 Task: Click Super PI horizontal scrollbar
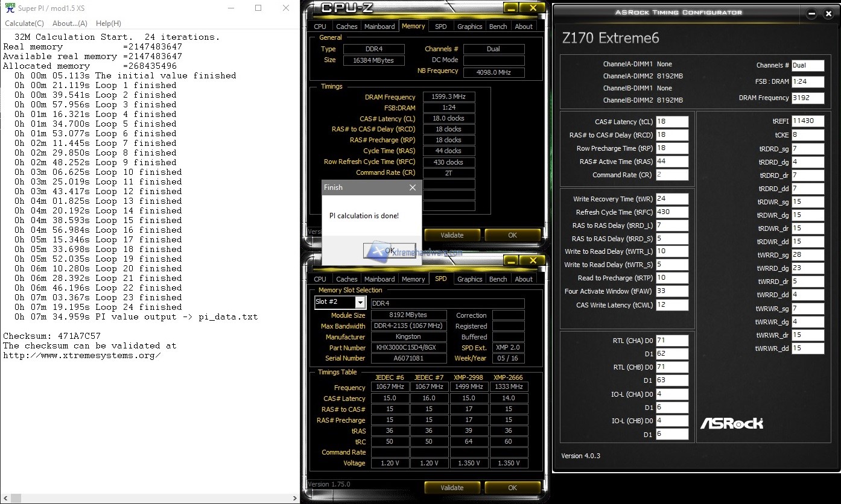point(151,498)
